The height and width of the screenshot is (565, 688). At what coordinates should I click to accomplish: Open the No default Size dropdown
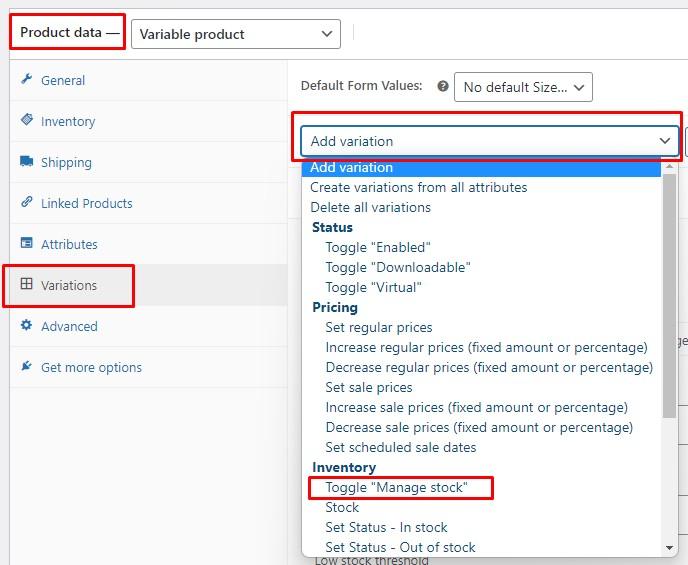pyautogui.click(x=523, y=87)
